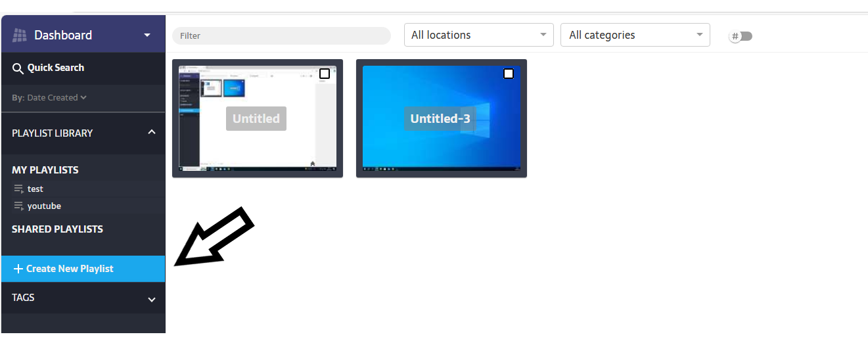Image resolution: width=868 pixels, height=345 pixels.
Task: Open the Date Created sort dropdown
Action: [x=56, y=98]
